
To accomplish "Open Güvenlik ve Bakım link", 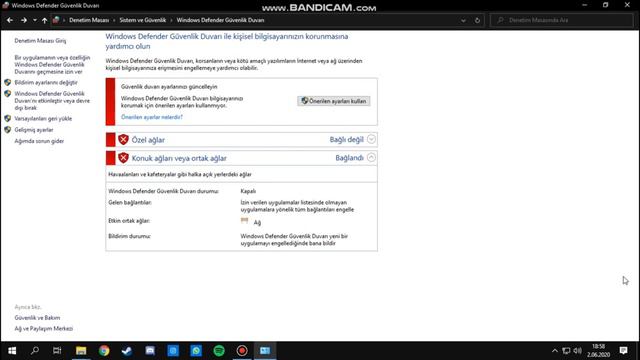I will (x=37, y=318).
